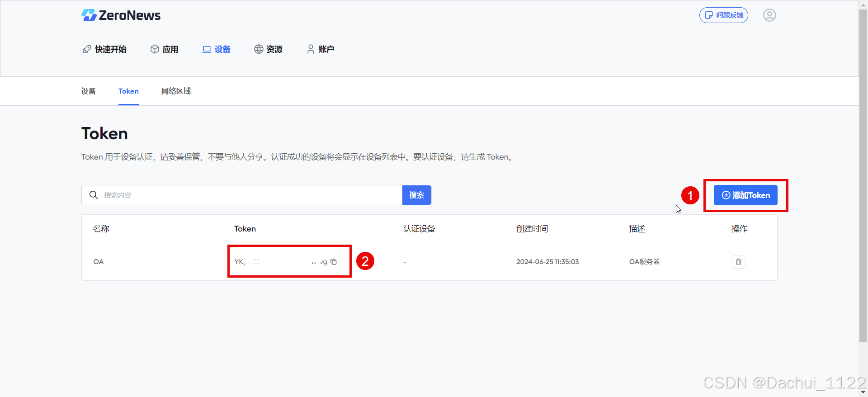Click the 操作 column header

pos(740,229)
